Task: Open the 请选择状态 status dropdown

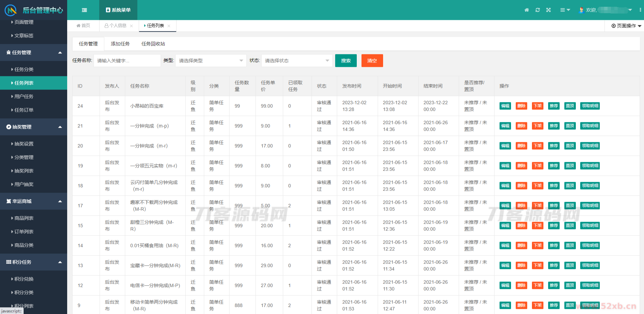Action: pos(297,61)
